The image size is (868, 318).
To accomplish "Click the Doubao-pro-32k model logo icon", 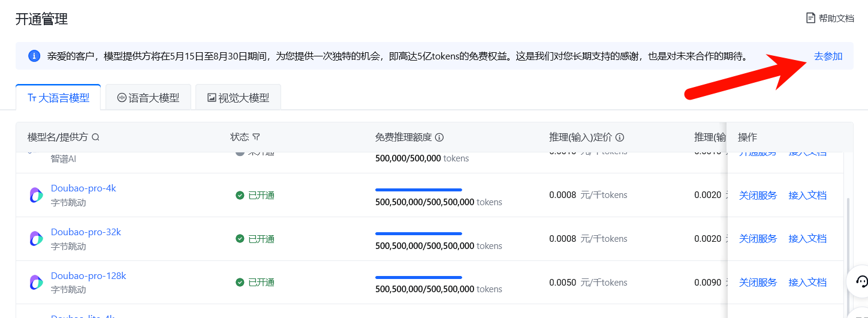I will 36,239.
